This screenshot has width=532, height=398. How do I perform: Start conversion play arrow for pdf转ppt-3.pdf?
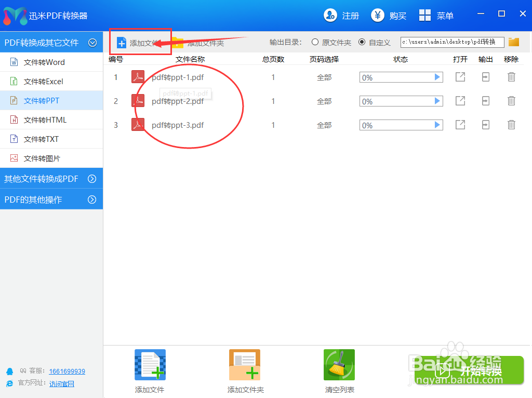coord(437,125)
